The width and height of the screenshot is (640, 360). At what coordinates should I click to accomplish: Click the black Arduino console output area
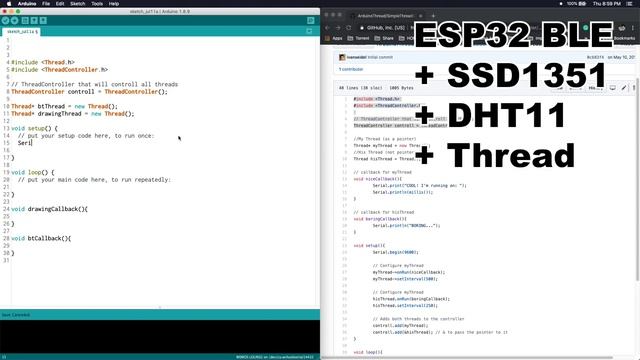160,336
